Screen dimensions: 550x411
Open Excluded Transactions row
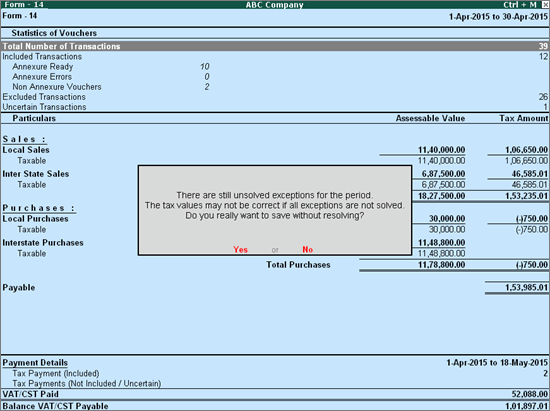pyautogui.click(x=275, y=97)
